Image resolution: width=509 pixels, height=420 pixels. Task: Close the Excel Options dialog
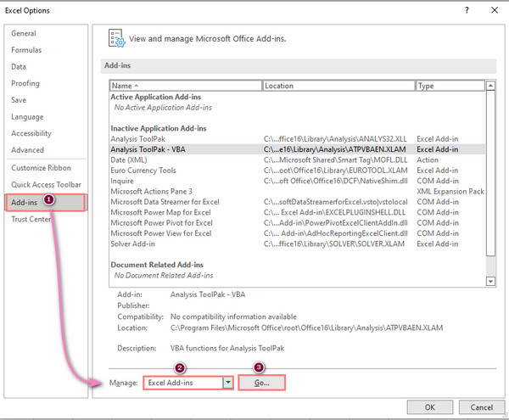pyautogui.click(x=495, y=10)
